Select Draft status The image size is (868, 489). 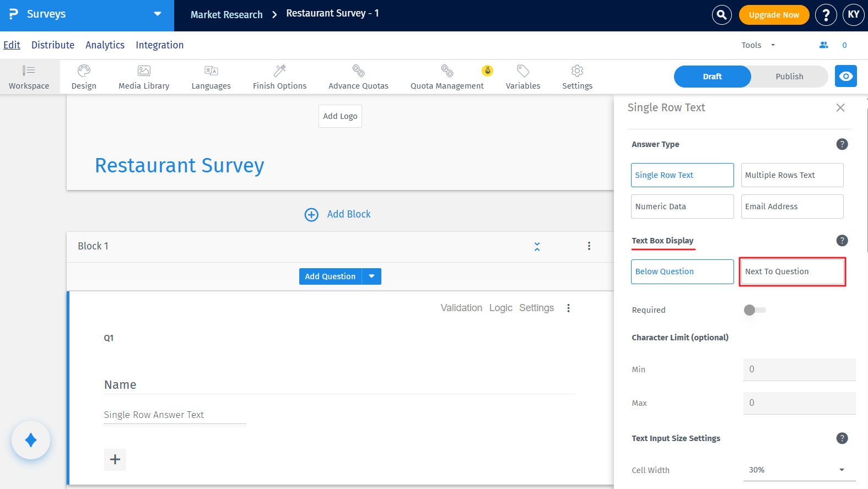(712, 77)
